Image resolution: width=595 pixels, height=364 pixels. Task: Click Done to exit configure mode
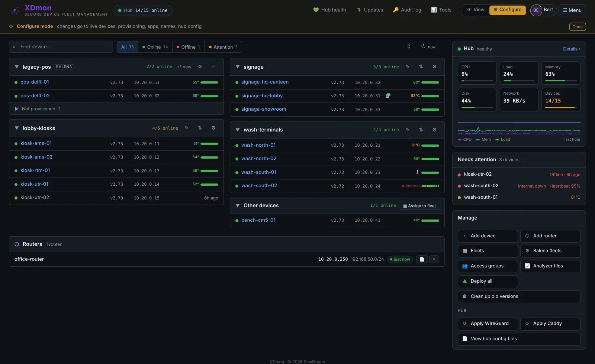tap(578, 27)
